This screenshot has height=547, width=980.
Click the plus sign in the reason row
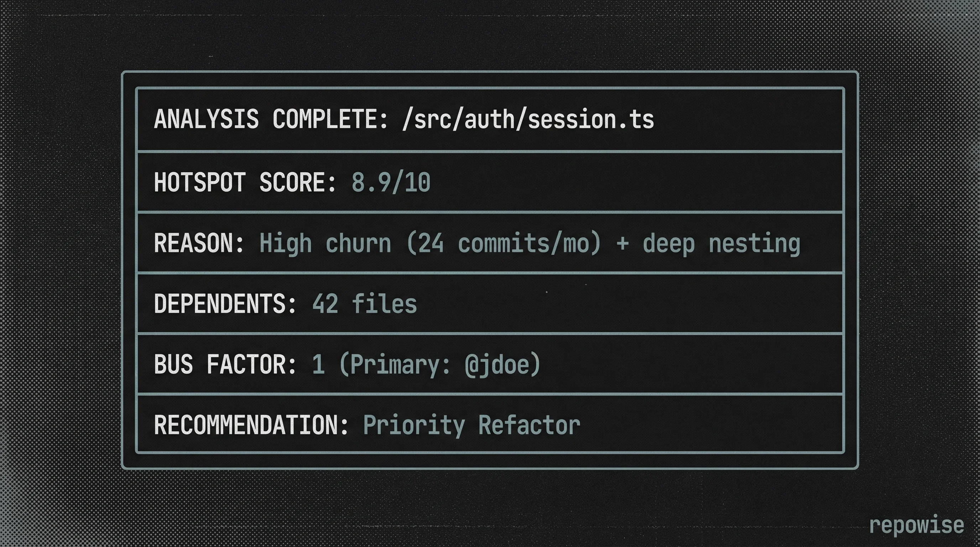click(x=622, y=243)
